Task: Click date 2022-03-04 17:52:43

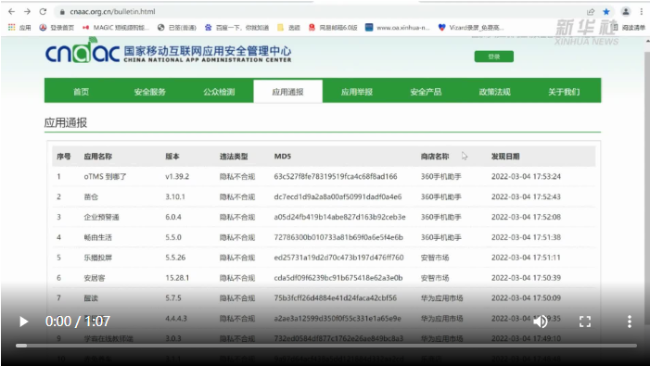Action: [x=526, y=196]
